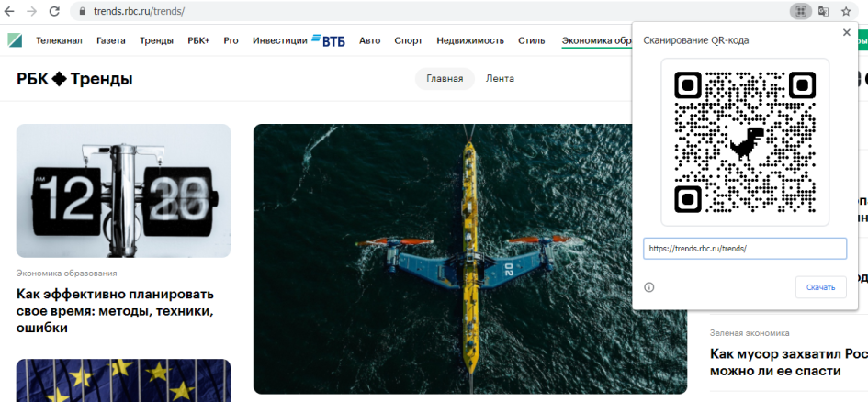Click the Сканирование QR-кода popup title
Image resolution: width=868 pixels, height=402 pixels.
pyautogui.click(x=696, y=40)
